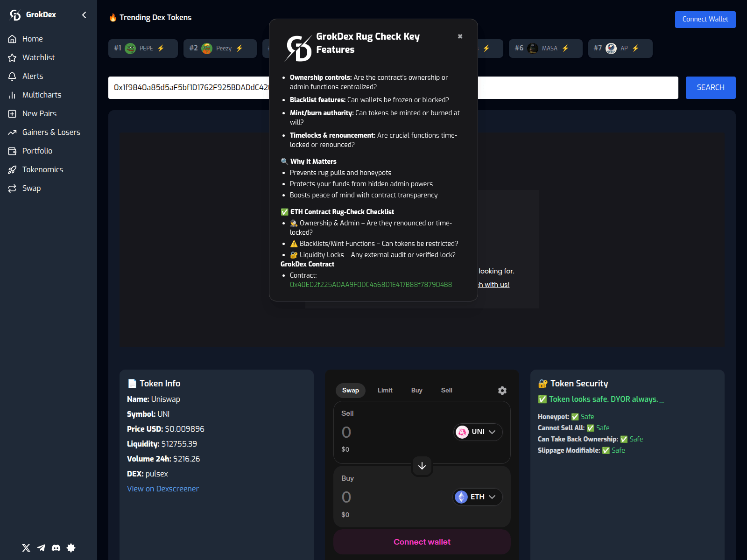Click the 'h with us!' link
747x560 pixels.
[x=494, y=285]
